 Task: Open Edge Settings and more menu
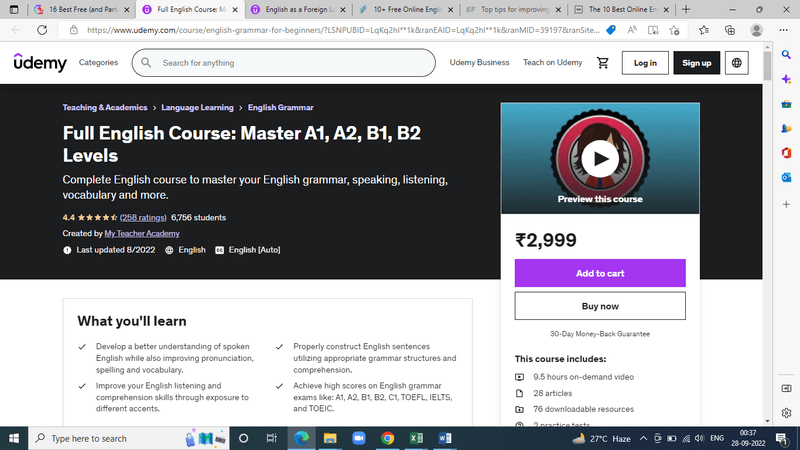(x=784, y=30)
